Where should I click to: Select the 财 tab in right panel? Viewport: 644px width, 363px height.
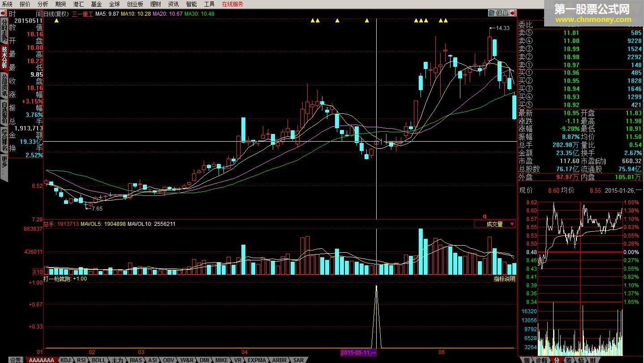tap(592, 360)
